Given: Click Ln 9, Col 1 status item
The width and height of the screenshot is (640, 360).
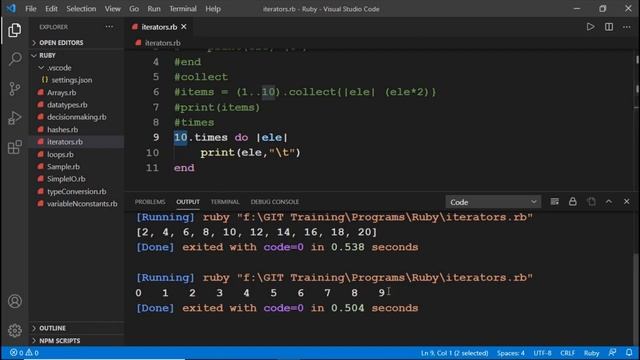Looking at the screenshot, I should 454,353.
